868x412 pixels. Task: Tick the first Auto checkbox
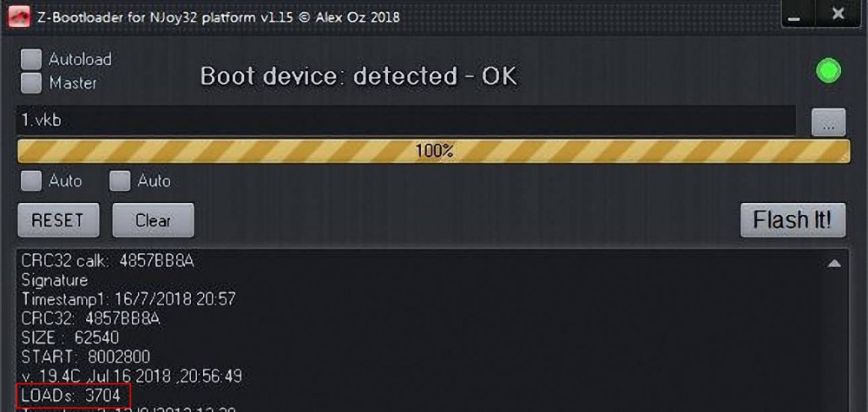click(32, 180)
